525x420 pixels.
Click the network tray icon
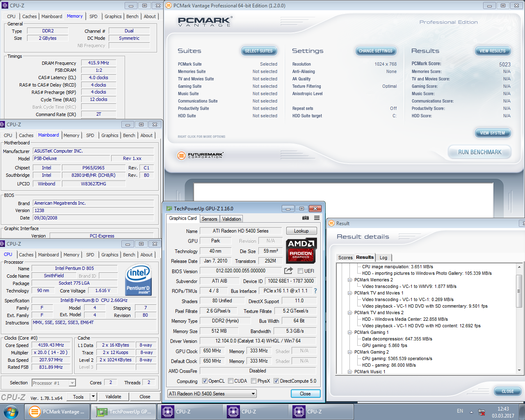[482, 412]
